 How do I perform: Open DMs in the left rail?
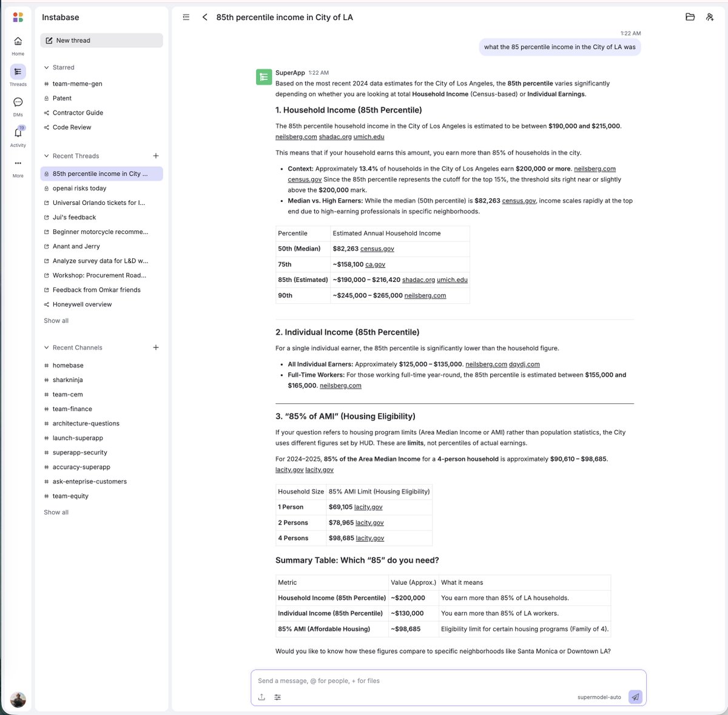[x=18, y=106]
